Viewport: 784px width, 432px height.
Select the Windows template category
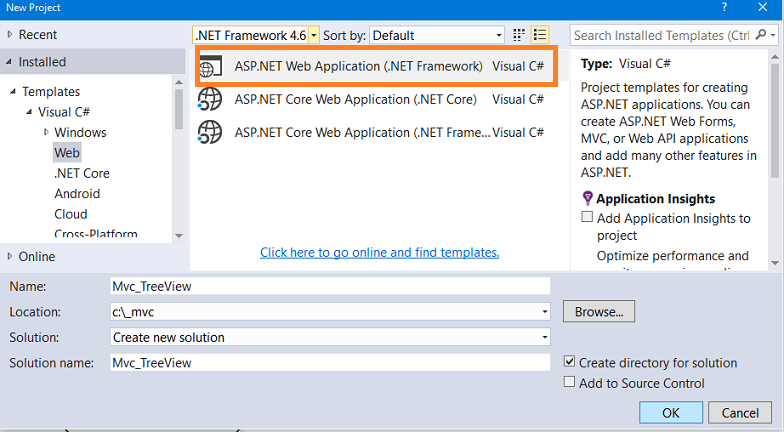click(x=80, y=132)
